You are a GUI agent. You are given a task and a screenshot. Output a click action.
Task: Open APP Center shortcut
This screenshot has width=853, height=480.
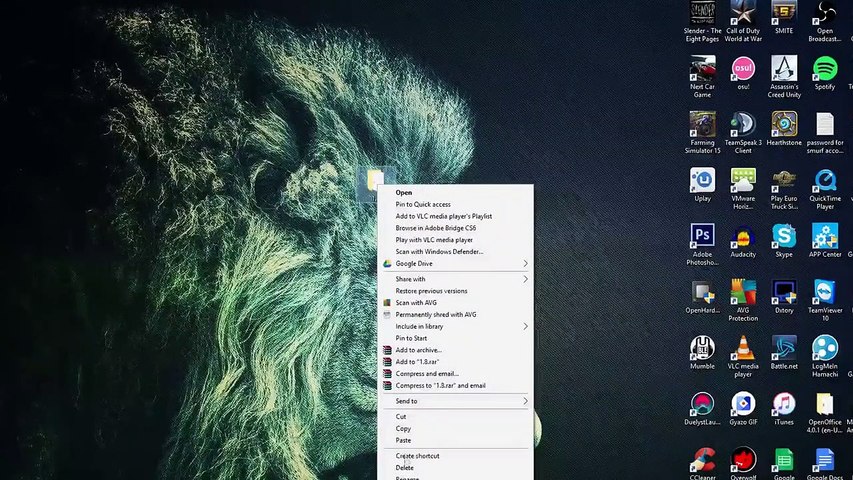coord(825,241)
